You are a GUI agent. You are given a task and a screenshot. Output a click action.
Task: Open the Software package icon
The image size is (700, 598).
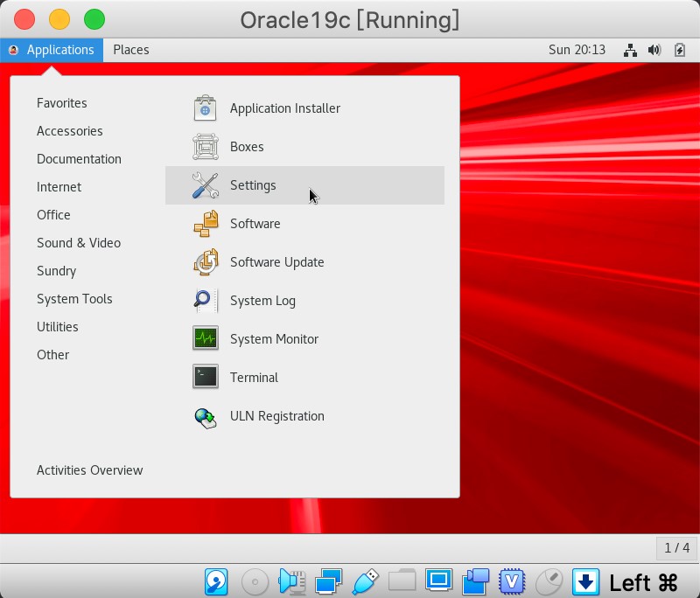point(206,224)
